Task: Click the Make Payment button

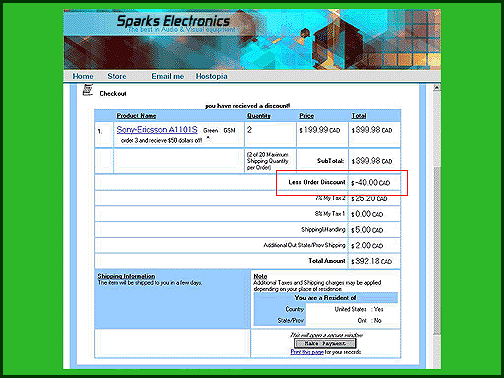Action: click(325, 343)
